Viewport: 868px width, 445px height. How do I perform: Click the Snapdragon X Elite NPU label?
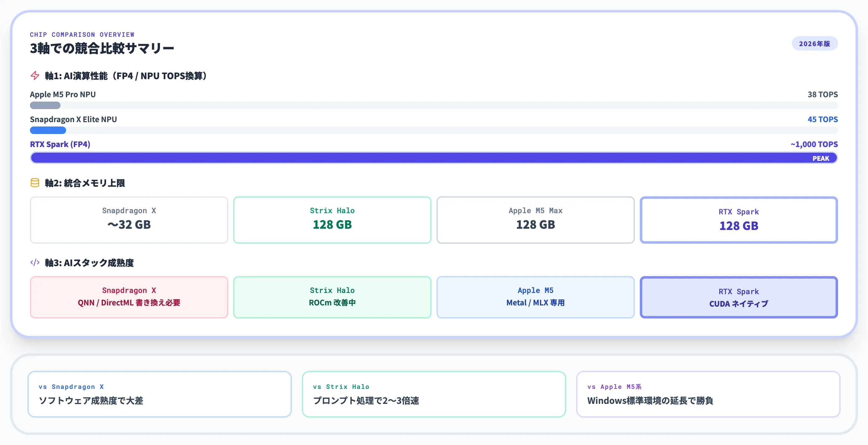(74, 119)
